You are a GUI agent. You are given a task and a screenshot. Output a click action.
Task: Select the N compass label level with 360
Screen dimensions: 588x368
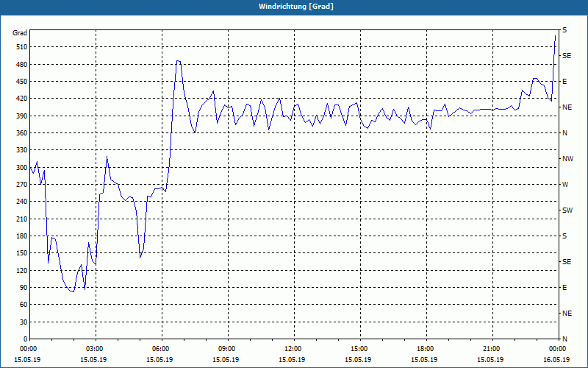pos(564,133)
